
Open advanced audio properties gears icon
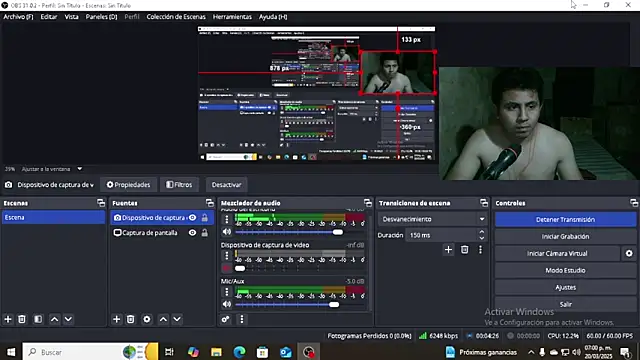[225, 319]
